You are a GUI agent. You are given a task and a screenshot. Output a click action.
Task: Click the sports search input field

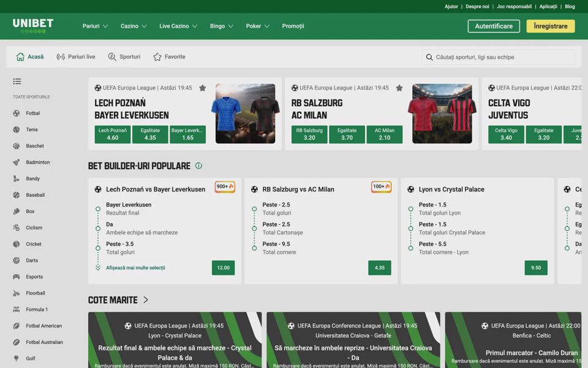point(499,57)
